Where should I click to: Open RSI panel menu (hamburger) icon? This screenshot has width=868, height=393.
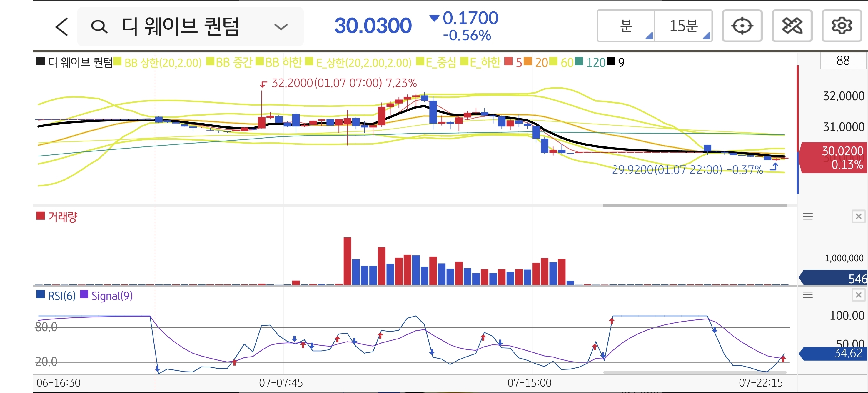coord(807,295)
